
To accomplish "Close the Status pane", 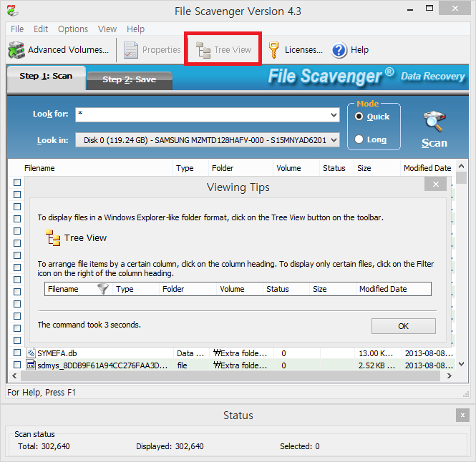I will pyautogui.click(x=462, y=415).
